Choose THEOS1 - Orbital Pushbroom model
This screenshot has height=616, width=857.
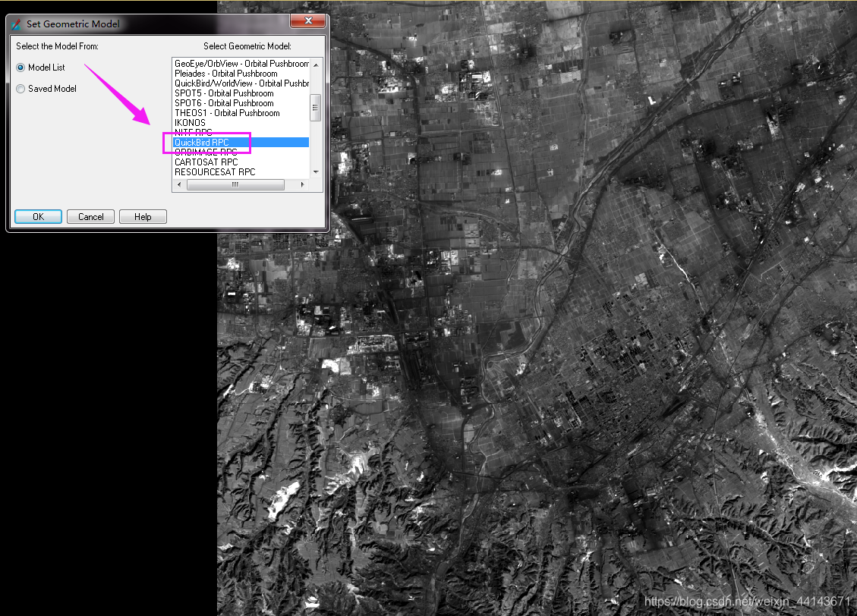(241, 113)
